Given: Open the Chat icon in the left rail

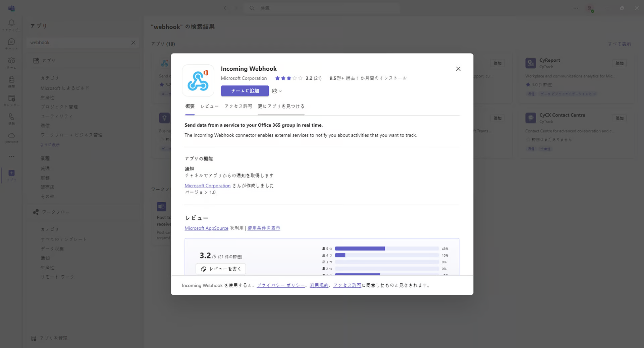Looking at the screenshot, I should point(11,42).
